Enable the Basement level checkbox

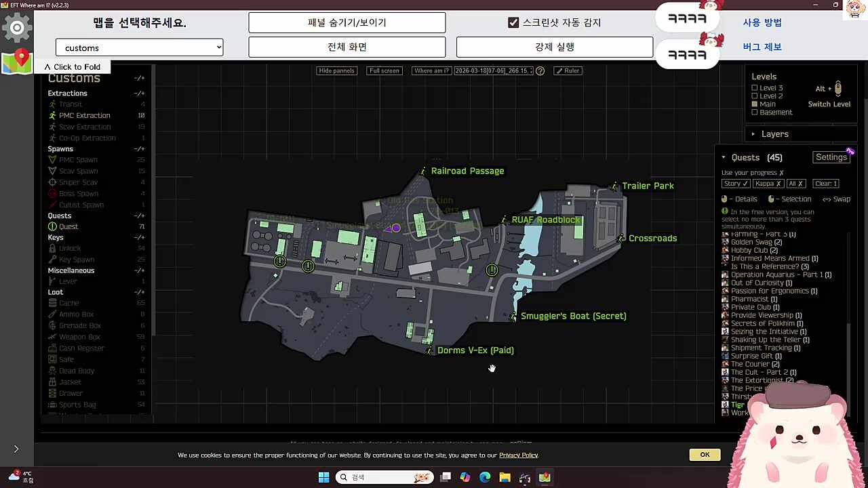[755, 113]
